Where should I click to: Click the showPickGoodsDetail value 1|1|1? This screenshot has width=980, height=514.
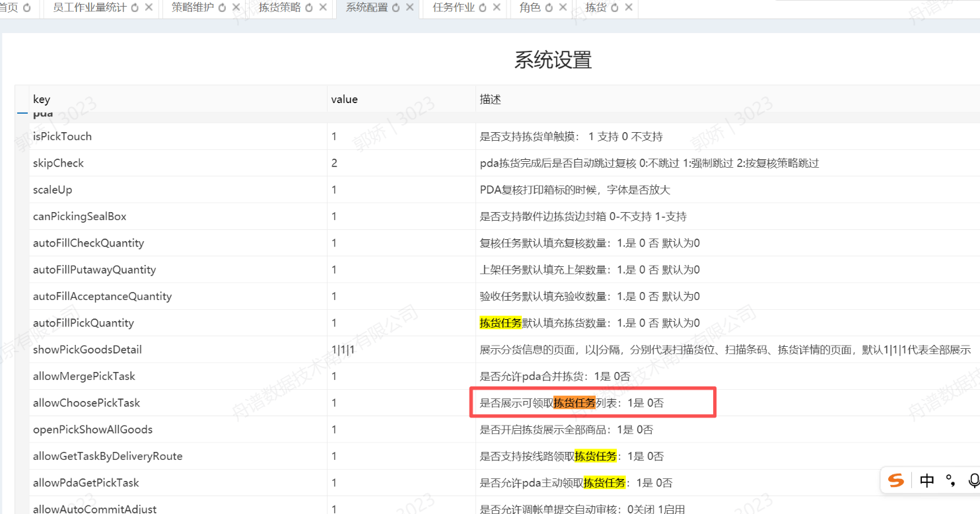pyautogui.click(x=343, y=349)
